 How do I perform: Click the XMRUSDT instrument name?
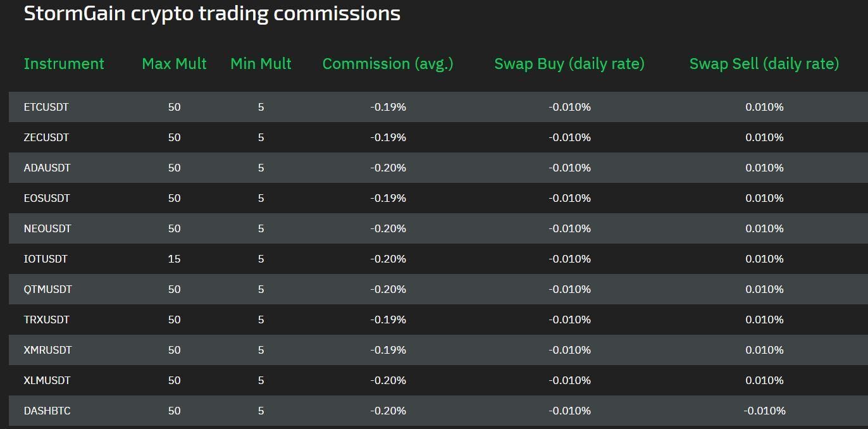pos(47,351)
